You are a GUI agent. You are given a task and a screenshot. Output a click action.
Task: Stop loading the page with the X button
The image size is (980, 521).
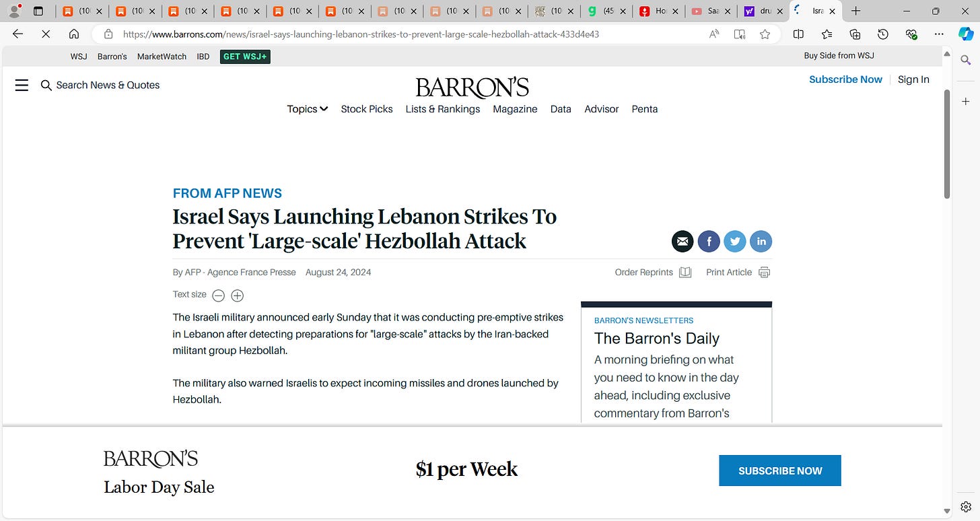[46, 34]
